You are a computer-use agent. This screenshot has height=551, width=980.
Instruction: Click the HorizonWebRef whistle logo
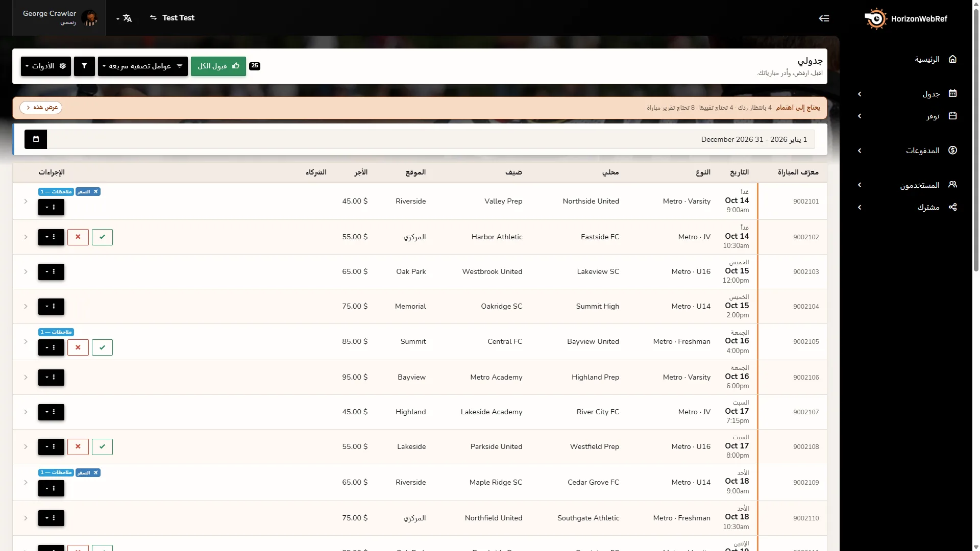(x=876, y=19)
